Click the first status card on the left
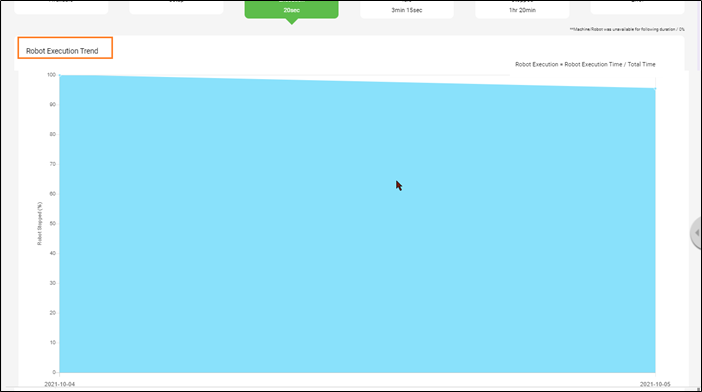Screen dimensions: 702x392 [x=61, y=7]
